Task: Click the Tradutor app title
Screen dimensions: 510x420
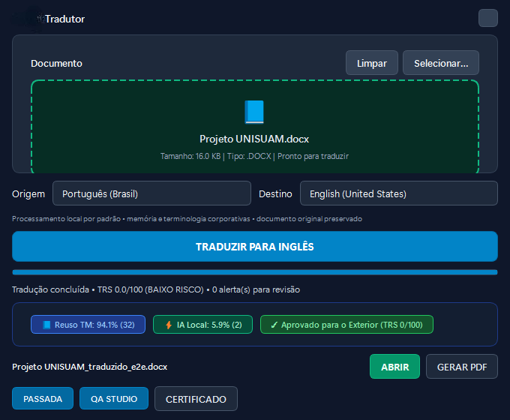Action: 64,19
